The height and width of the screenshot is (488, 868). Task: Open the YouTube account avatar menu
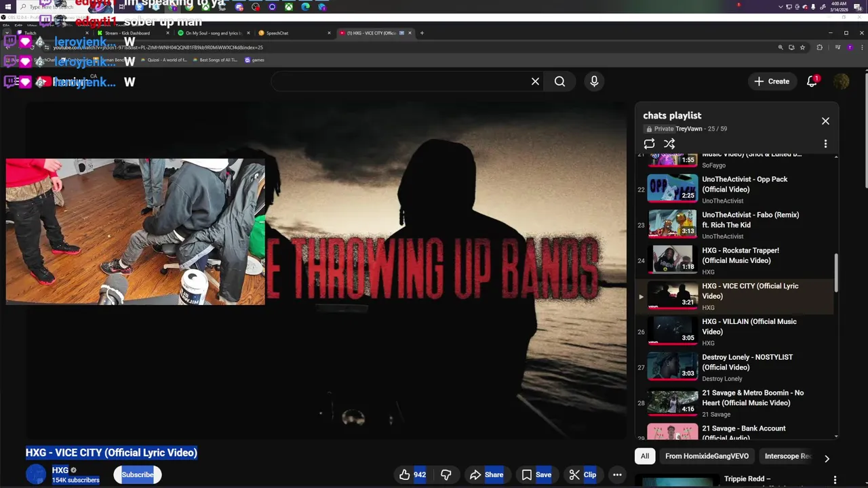pos(842,81)
